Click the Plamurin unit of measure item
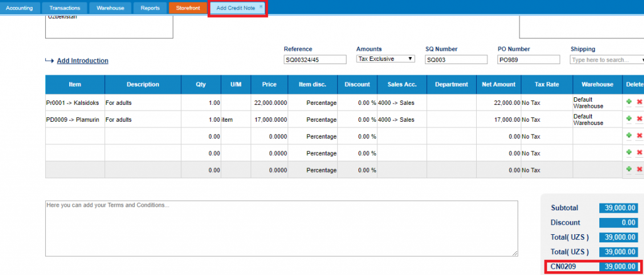 (236, 120)
